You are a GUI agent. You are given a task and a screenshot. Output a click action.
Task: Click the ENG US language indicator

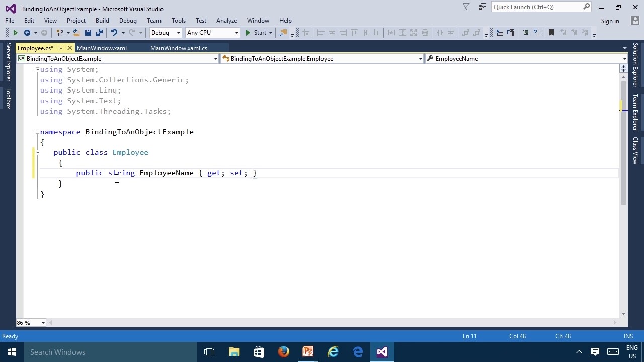tap(632, 352)
